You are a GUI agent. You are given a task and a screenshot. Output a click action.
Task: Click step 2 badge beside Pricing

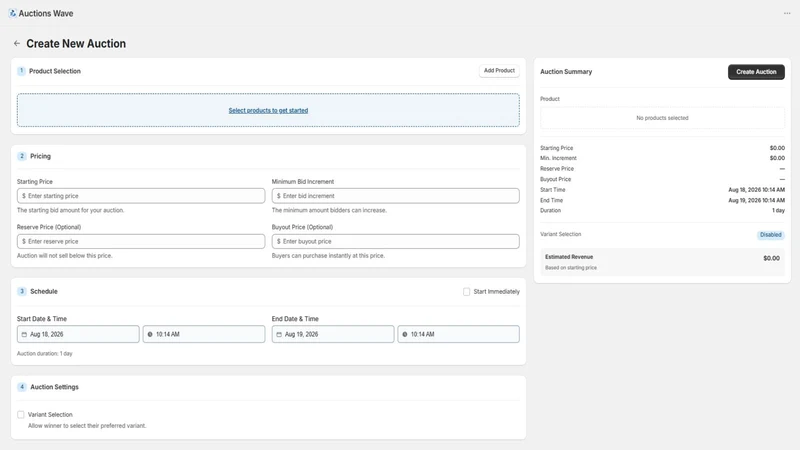(21, 156)
